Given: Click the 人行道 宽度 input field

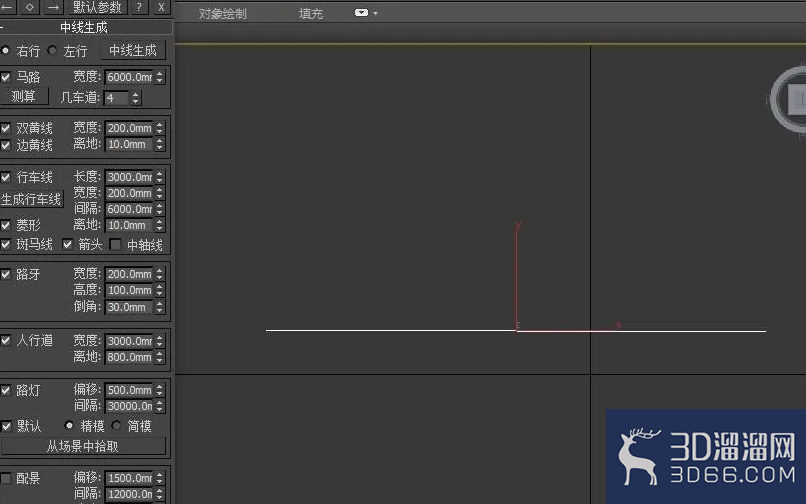Looking at the screenshot, I should click(x=130, y=341).
